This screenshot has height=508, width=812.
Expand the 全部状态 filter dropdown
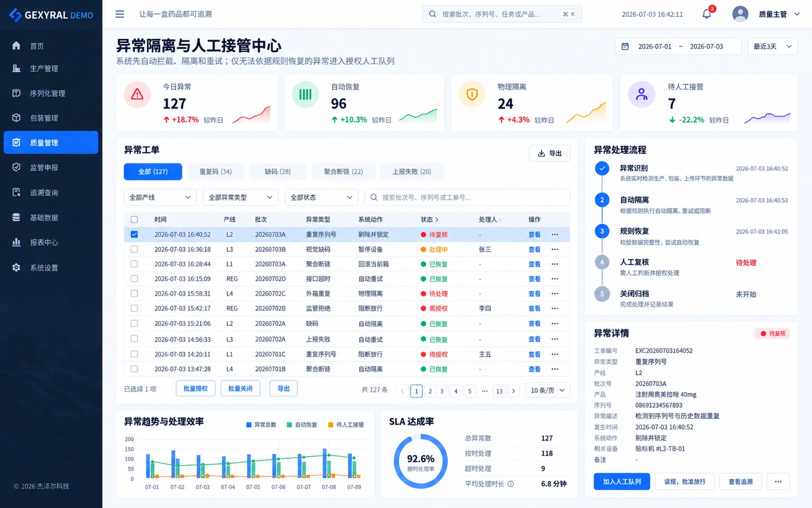click(321, 198)
